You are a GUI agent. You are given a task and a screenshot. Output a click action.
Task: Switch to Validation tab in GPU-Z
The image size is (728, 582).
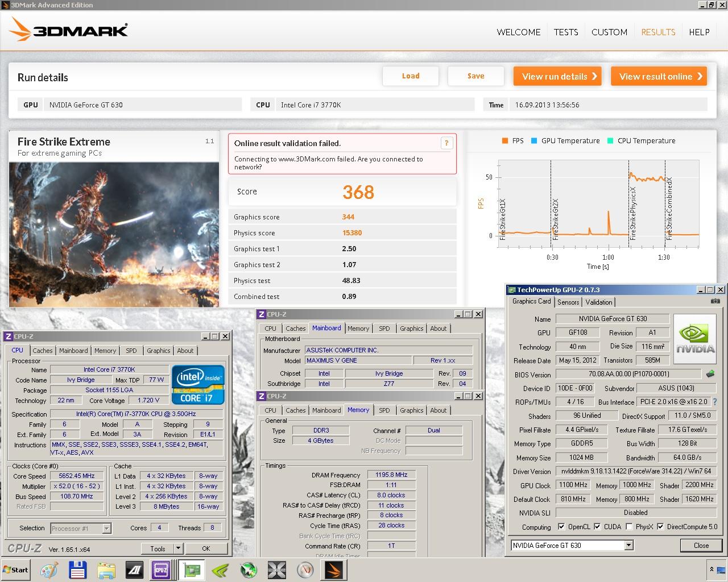click(x=599, y=302)
